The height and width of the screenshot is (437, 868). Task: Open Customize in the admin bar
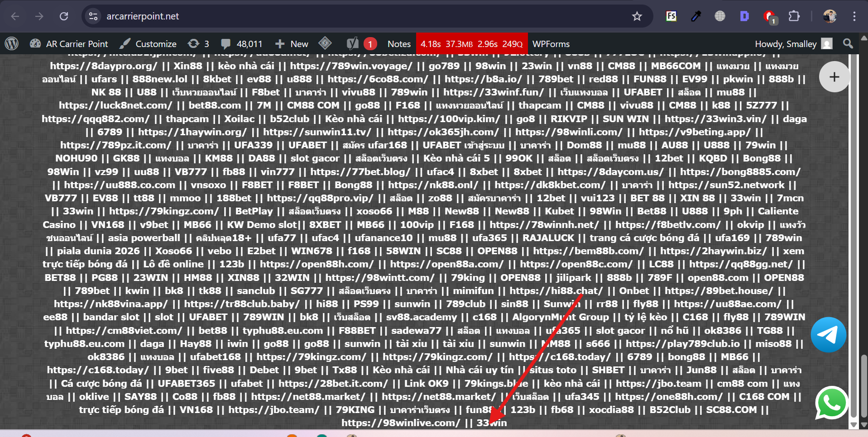tap(148, 44)
